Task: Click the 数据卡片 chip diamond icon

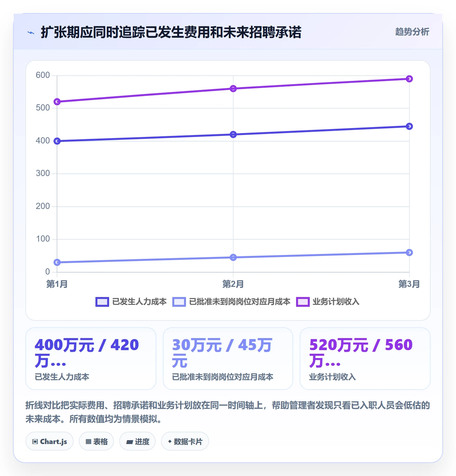Action: point(170,441)
